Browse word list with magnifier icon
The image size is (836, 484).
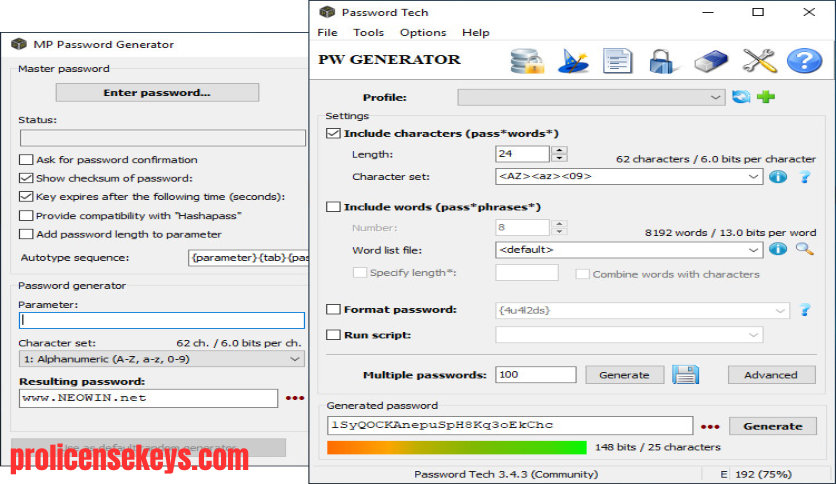[805, 249]
